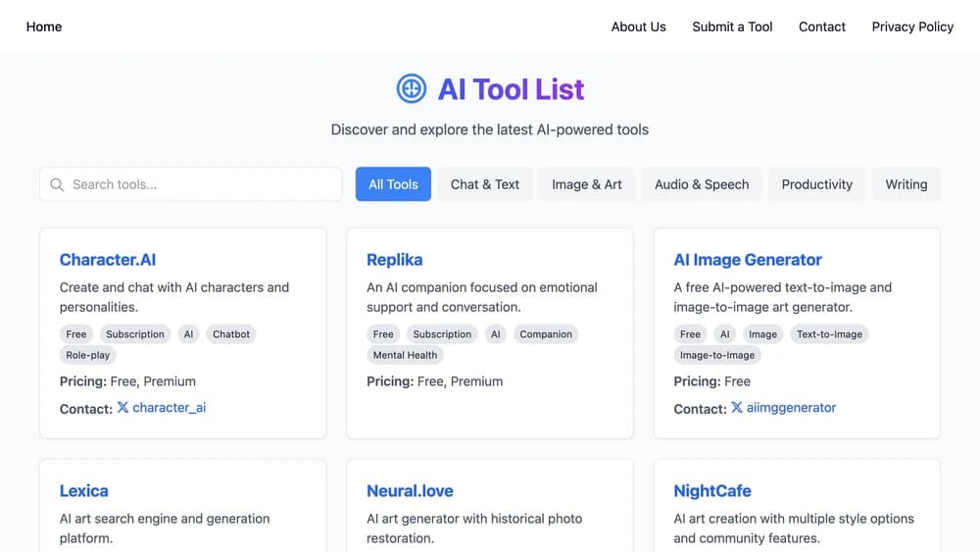
Task: Click AI Image Generator description text
Action: (782, 297)
